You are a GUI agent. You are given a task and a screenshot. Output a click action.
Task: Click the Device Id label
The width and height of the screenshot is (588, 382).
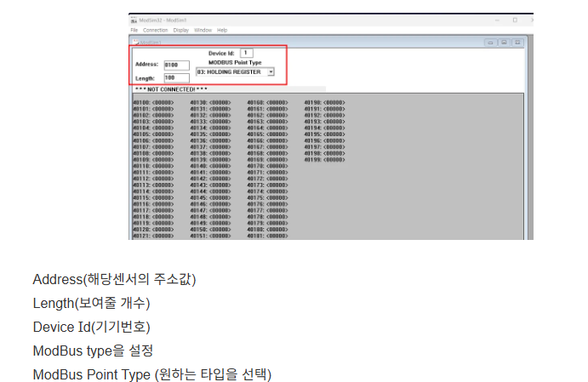click(221, 54)
